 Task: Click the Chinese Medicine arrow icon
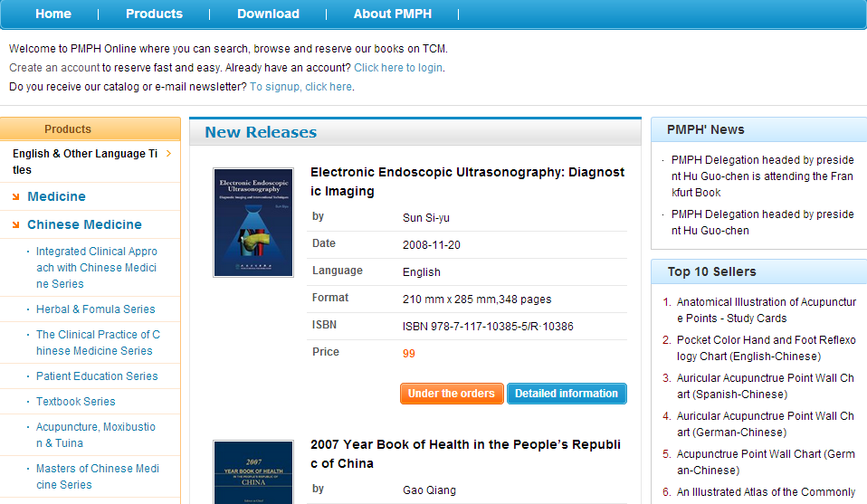(17, 224)
